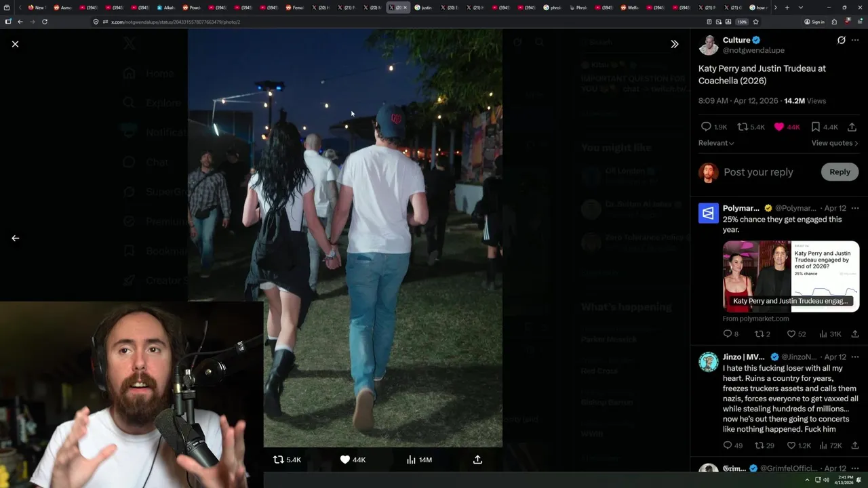This screenshot has height=488, width=868.
Task: Open the taskbar clock and date
Action: [x=844, y=480]
